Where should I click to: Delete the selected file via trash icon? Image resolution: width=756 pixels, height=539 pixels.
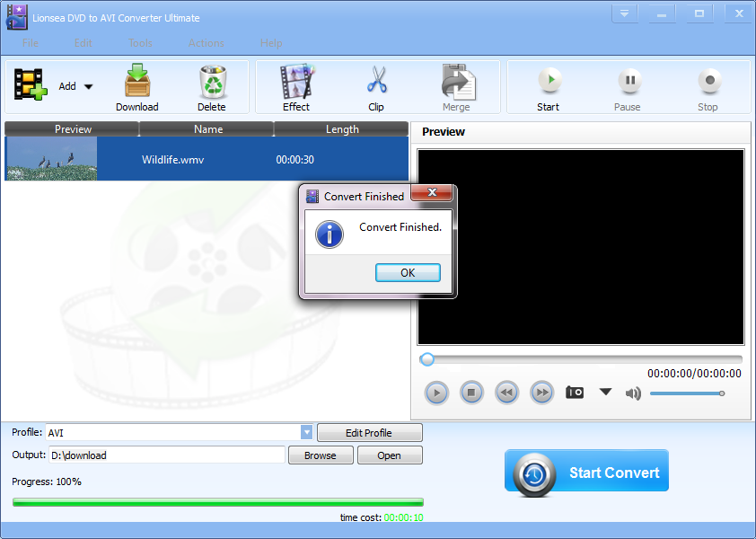pos(212,87)
